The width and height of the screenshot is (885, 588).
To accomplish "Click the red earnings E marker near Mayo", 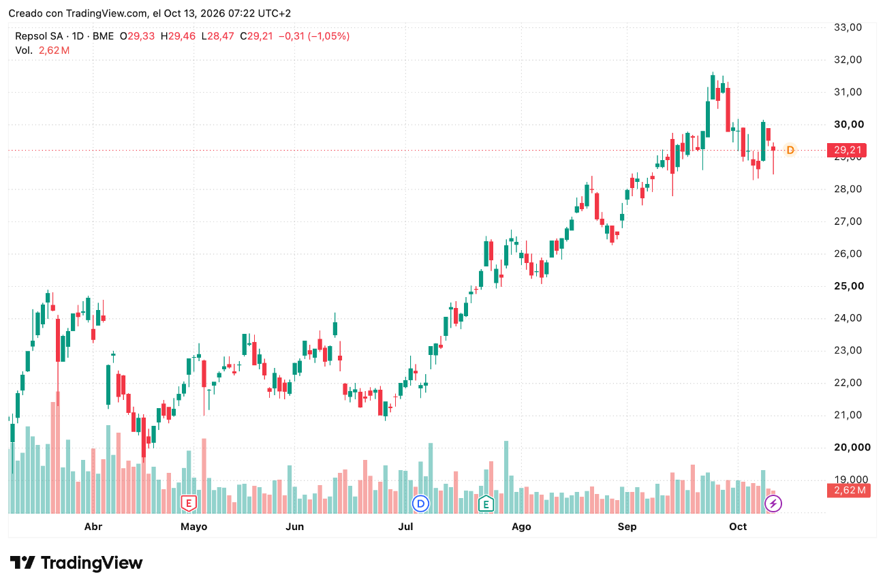I will 189,504.
